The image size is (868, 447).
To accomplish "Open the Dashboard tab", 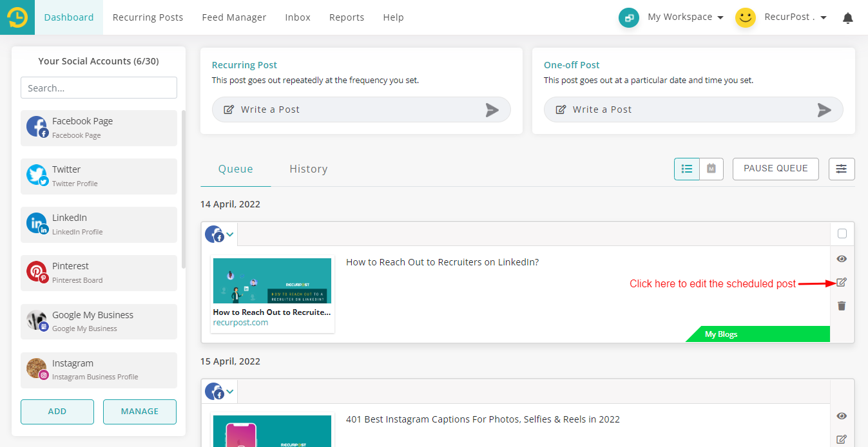I will 69,17.
